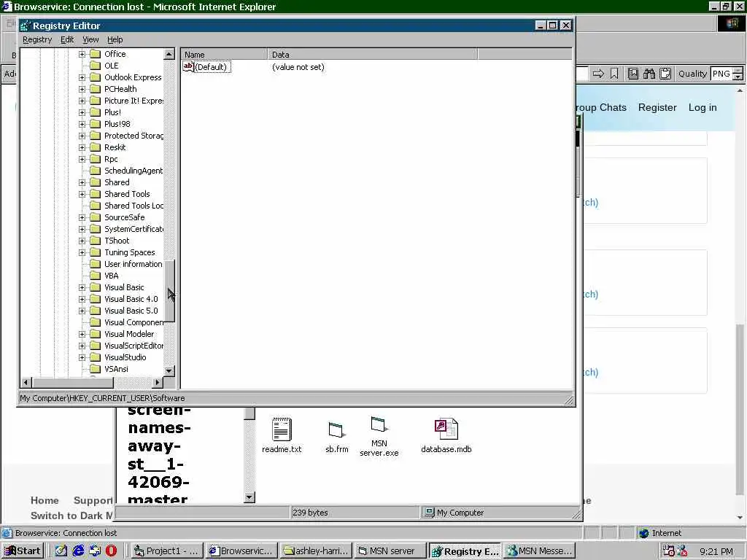Click the browser toolbar forward arrow icon
747x560 pixels.
coord(598,74)
